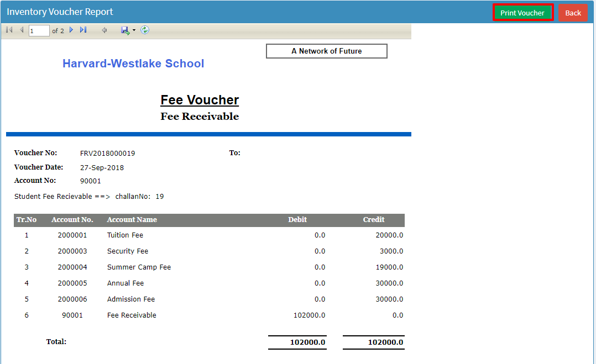Click the Fee Voucher title

click(x=200, y=100)
